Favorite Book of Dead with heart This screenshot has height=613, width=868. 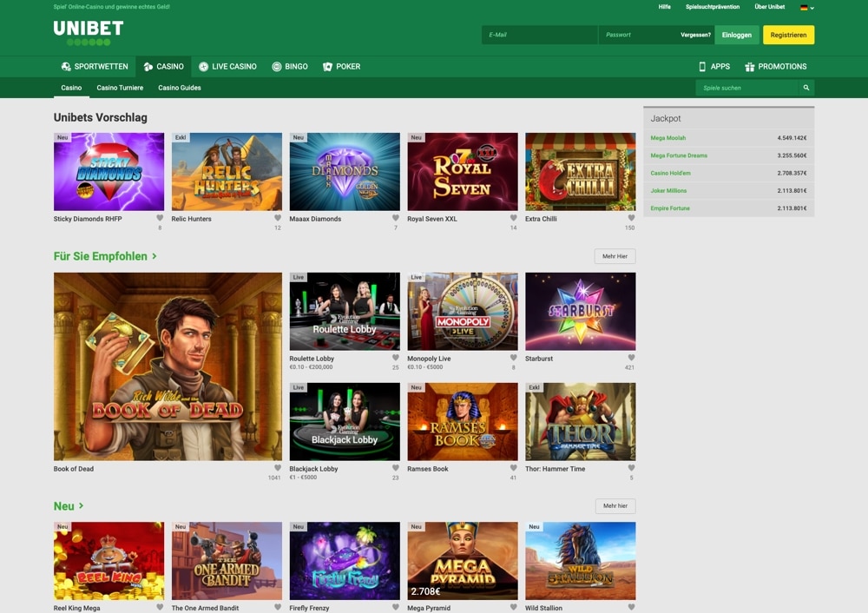click(278, 468)
